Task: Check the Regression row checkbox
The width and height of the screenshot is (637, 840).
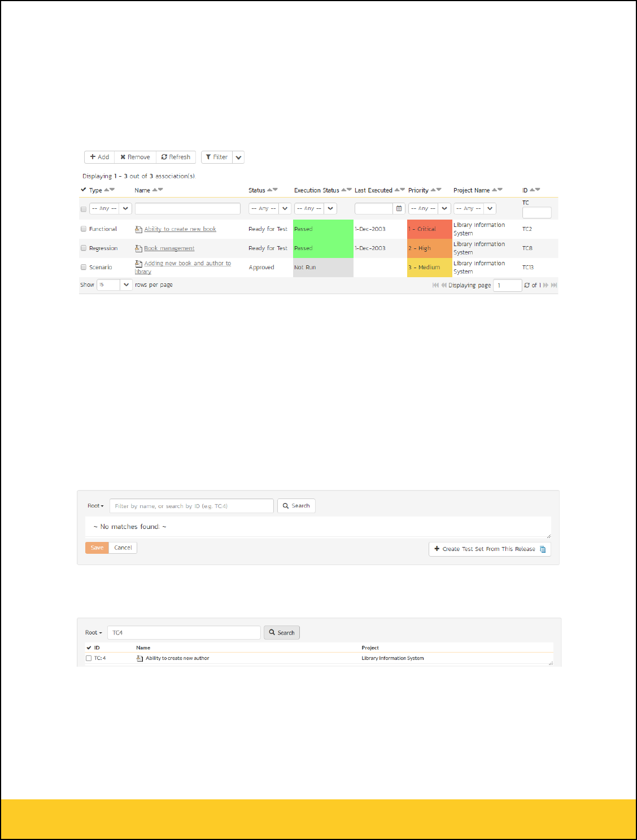Action: (84, 248)
